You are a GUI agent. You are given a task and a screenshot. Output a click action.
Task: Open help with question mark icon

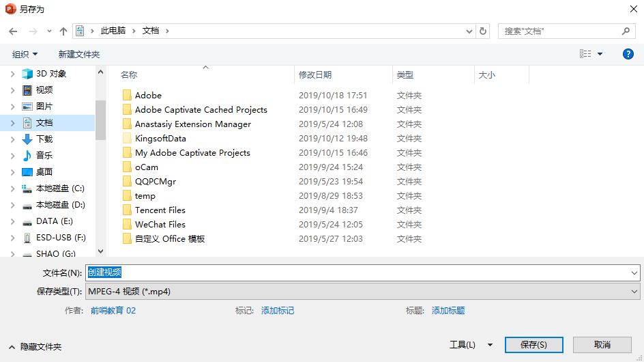click(628, 54)
